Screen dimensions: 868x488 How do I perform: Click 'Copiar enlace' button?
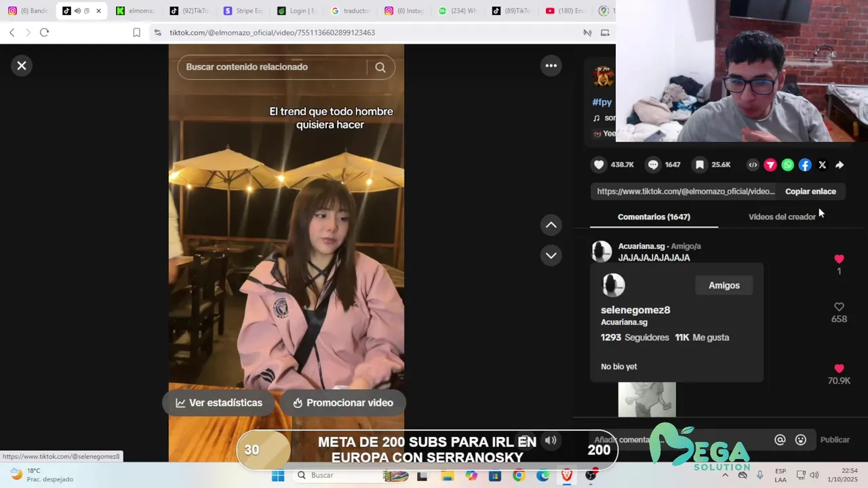(810, 191)
